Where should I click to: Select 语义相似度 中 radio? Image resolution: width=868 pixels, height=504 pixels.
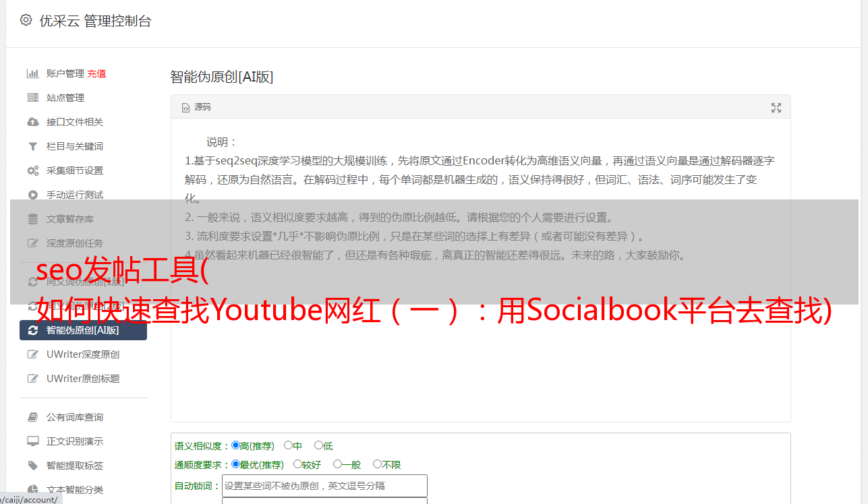coord(288,445)
